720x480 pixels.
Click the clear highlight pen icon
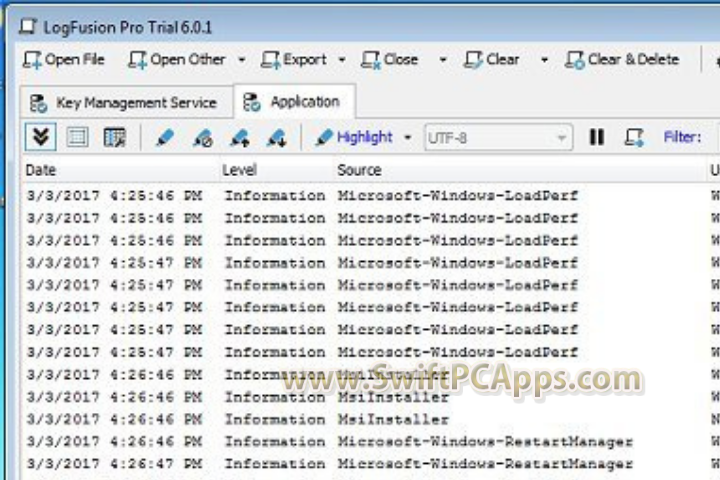coord(202,137)
